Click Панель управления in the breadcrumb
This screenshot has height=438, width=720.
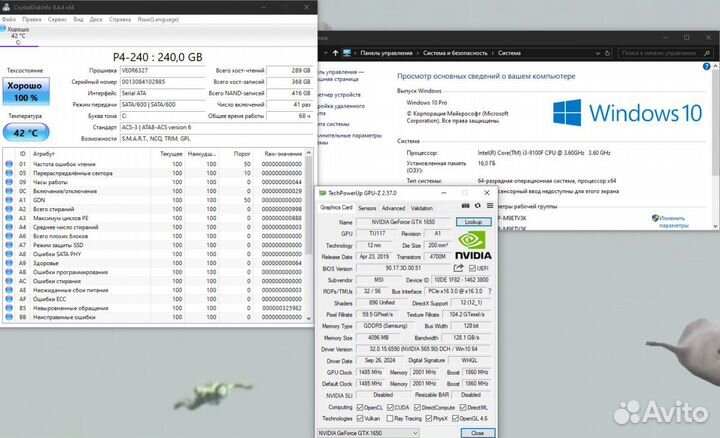387,53
